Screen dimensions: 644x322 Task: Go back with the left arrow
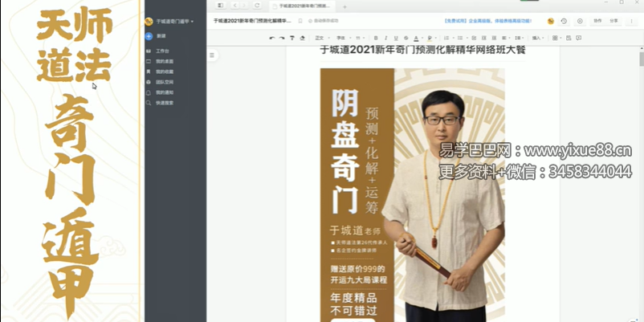coord(234,6)
